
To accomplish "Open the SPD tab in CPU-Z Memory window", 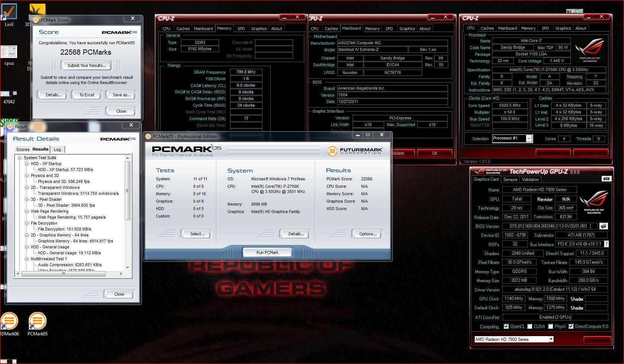I will [241, 29].
